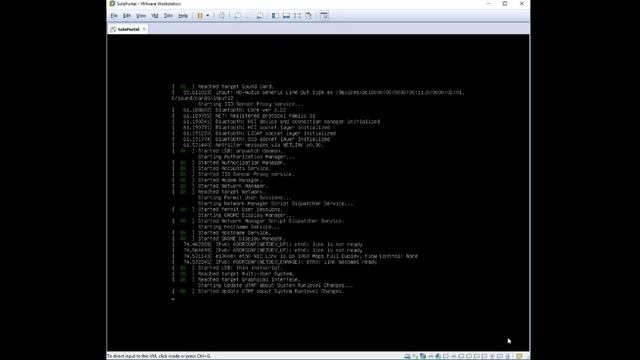
Task: Click the console view icon at toolbar end
Action: (324, 16)
